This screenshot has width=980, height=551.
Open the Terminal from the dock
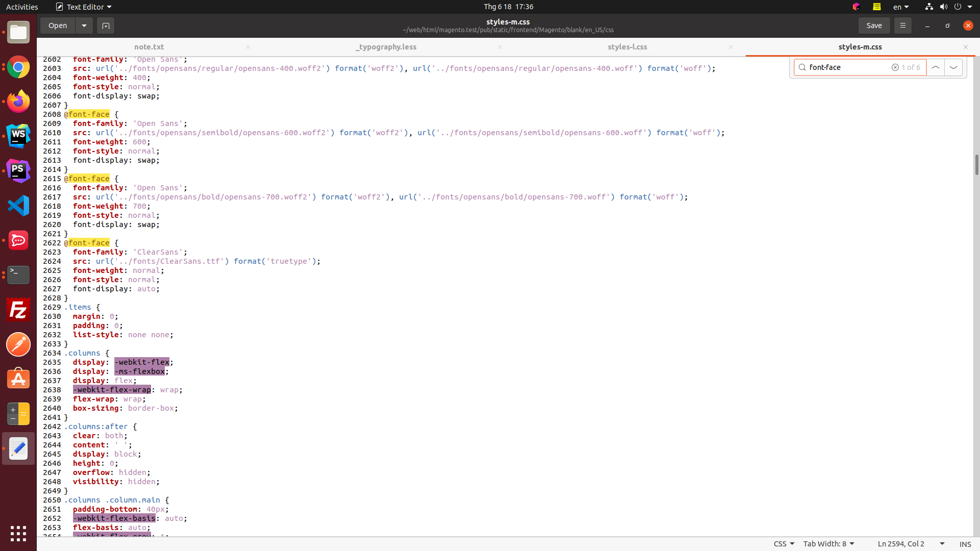pyautogui.click(x=18, y=274)
